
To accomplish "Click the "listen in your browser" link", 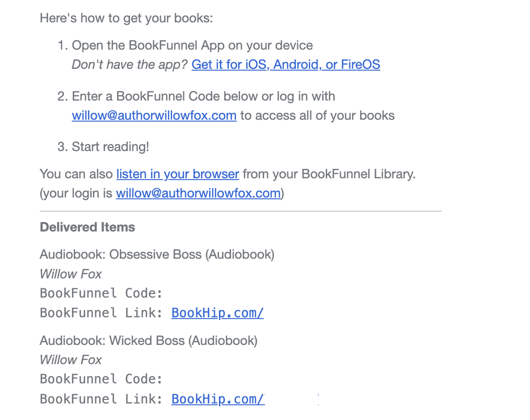I will click(x=178, y=174).
